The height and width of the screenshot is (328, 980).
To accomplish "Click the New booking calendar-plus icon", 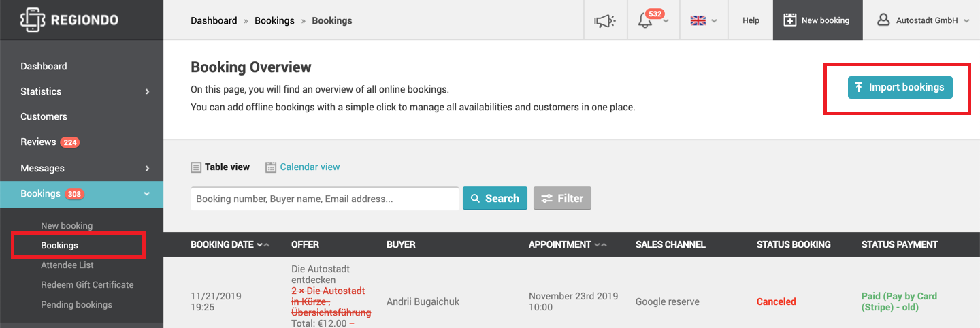I will click(789, 20).
